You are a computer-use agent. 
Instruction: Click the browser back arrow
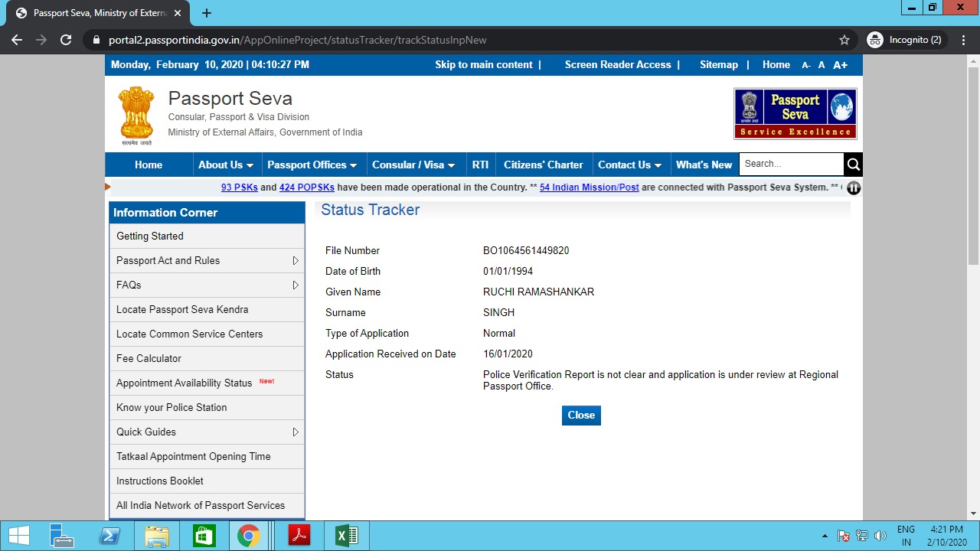click(x=17, y=40)
